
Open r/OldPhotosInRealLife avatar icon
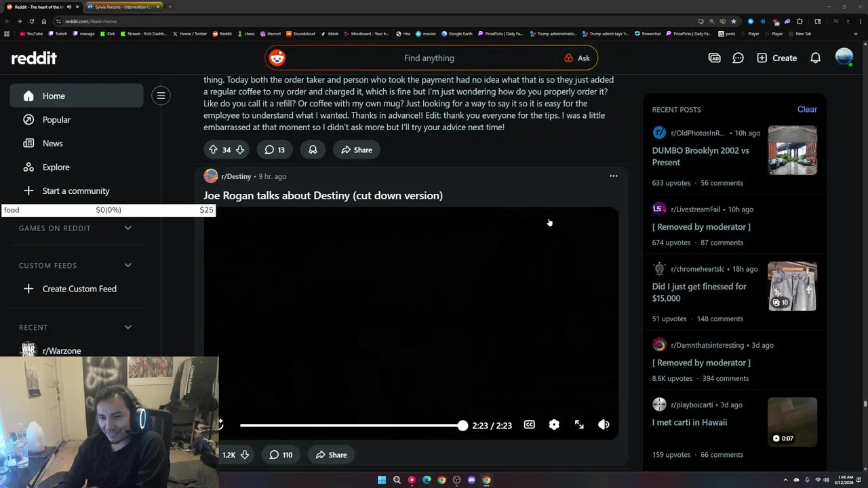(x=659, y=133)
